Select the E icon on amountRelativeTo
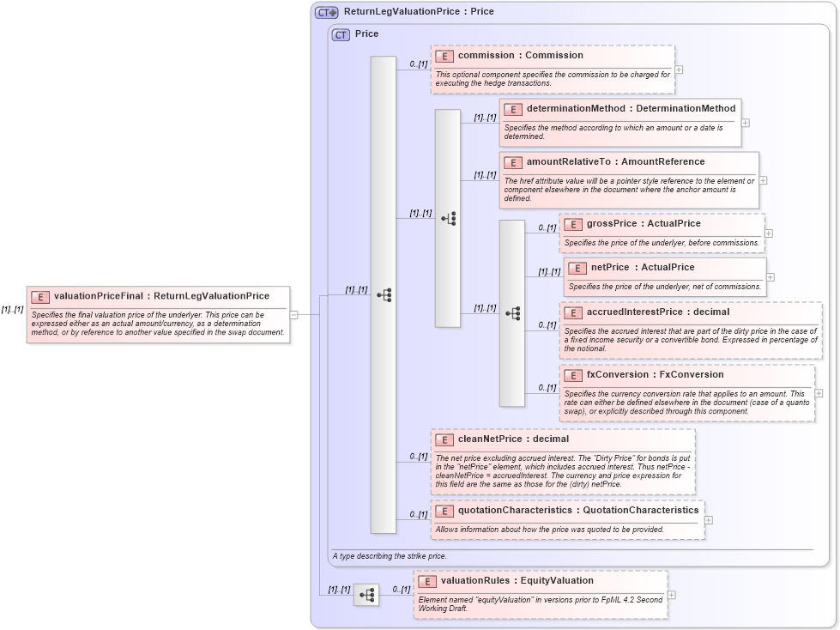 (x=512, y=162)
